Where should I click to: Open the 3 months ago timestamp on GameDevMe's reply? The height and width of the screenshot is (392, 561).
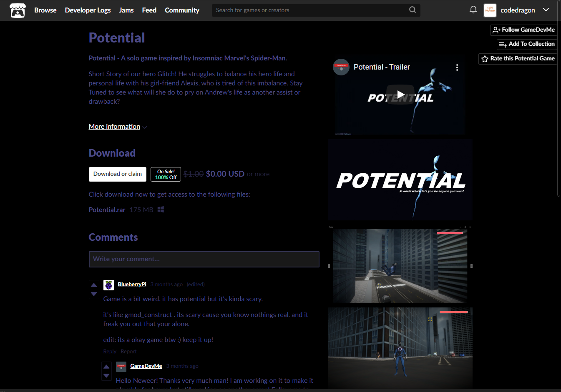(182, 366)
